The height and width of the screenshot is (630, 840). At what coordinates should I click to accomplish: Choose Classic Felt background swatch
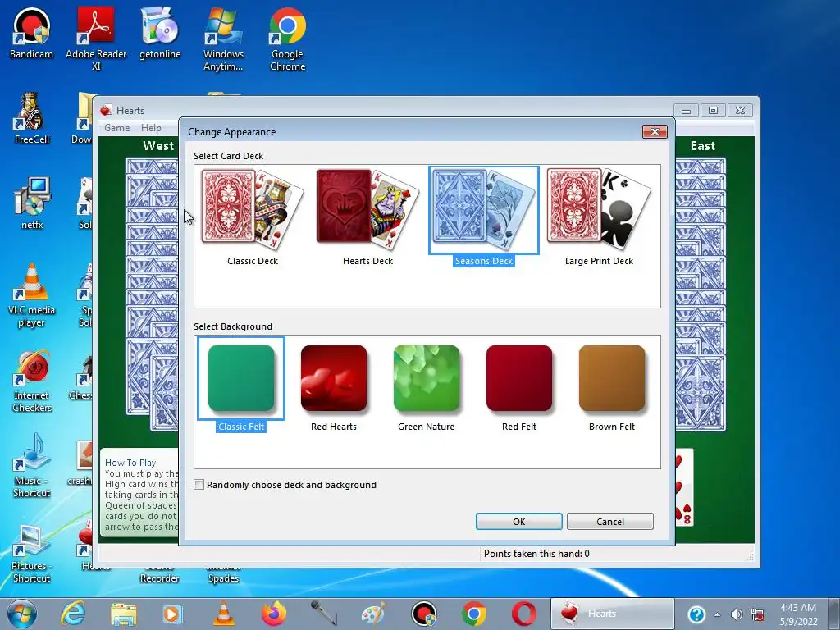click(x=241, y=378)
